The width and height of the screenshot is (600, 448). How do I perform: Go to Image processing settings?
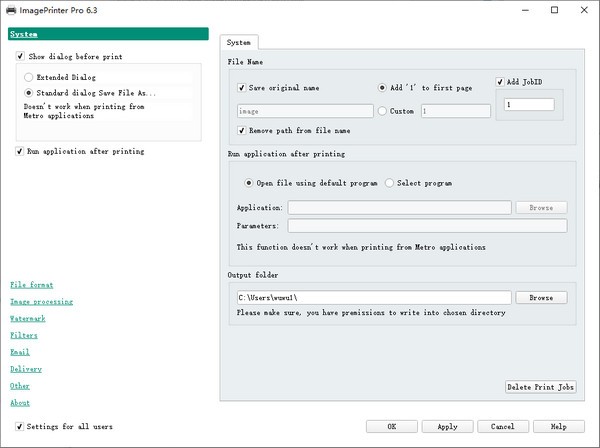(x=41, y=301)
